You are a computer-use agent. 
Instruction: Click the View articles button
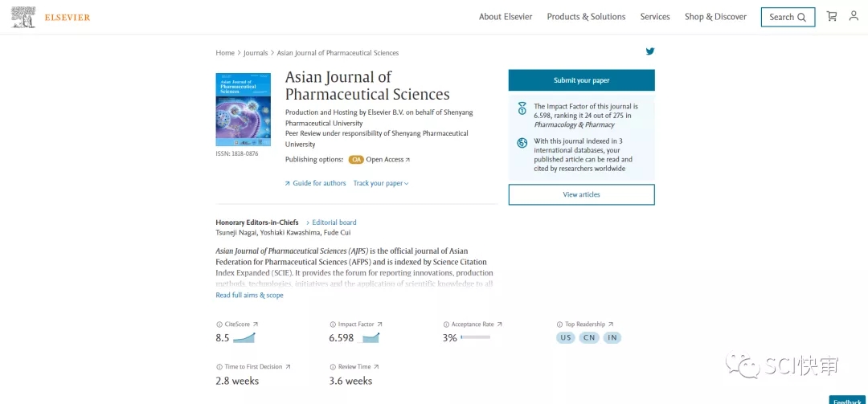pos(581,194)
